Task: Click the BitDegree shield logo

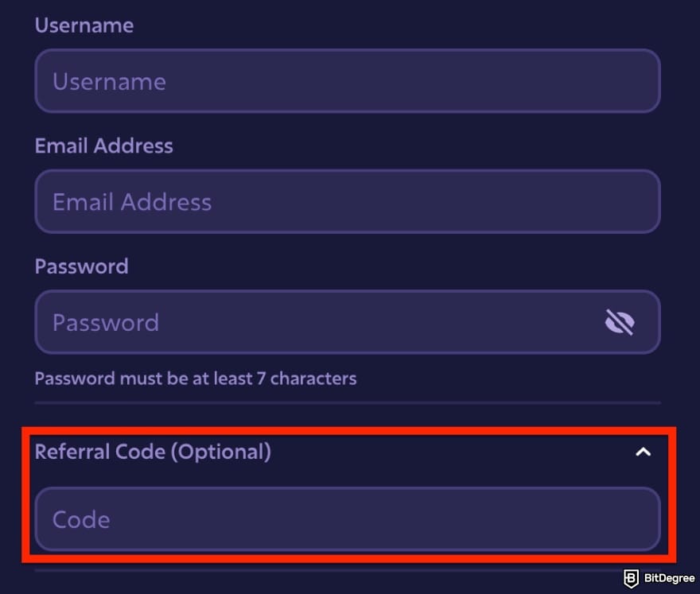Action: (630, 577)
